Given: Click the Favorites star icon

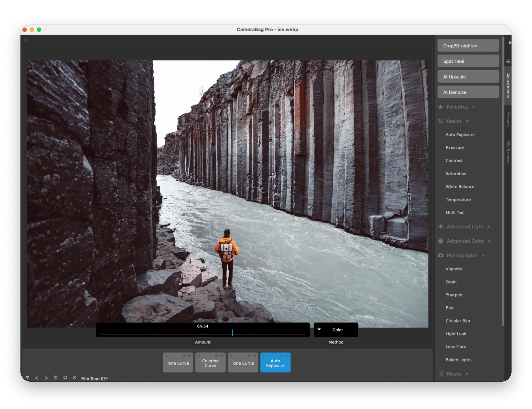Looking at the screenshot, I should click(x=440, y=107).
